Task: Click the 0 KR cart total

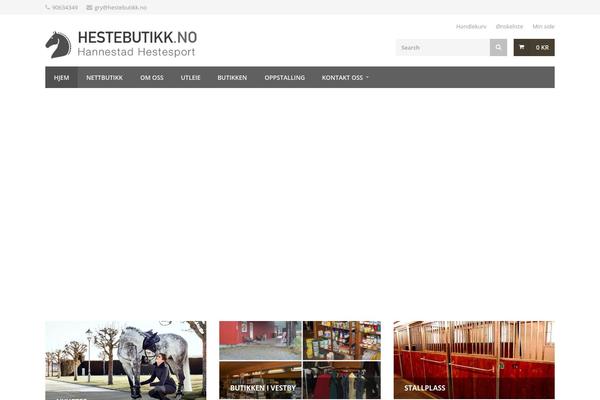Action: (542, 47)
